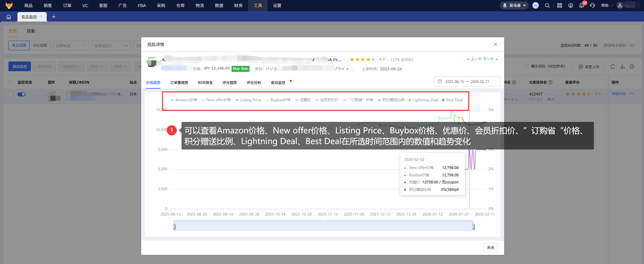Screen dimensions: 644x264
Task: Open the 订单 menu
Action: (67, 6)
